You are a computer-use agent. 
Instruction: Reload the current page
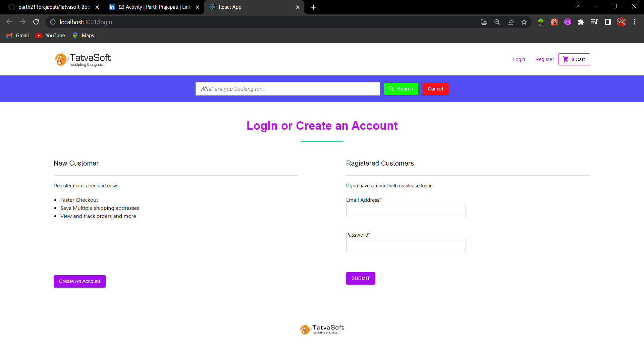(x=36, y=22)
